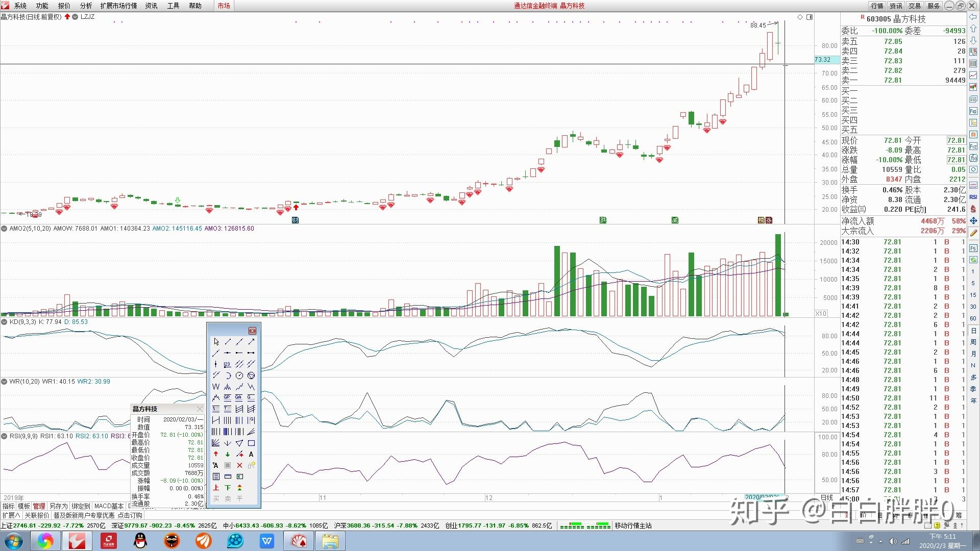Select the W-shaped wave pattern tool
The width and height of the screenshot is (980, 551).
216,387
